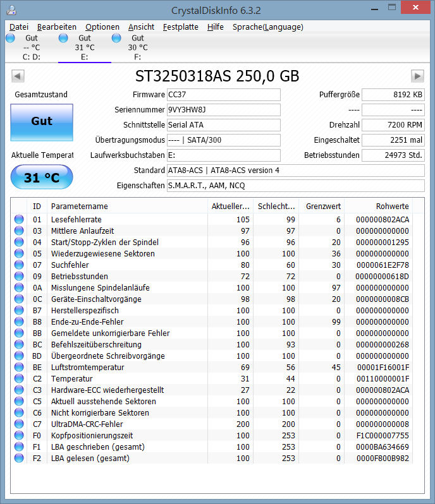Click status orb for Übergeordnete Schreibvorgänge
The image size is (435, 504).
[19, 356]
